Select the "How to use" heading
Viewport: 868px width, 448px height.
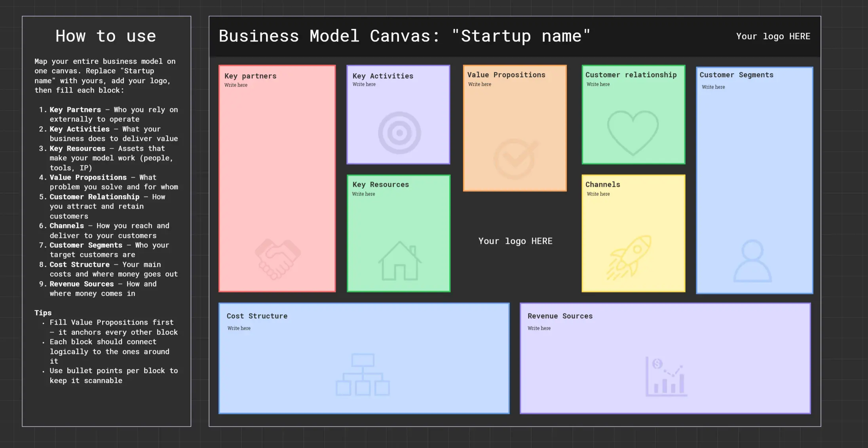[x=106, y=36]
